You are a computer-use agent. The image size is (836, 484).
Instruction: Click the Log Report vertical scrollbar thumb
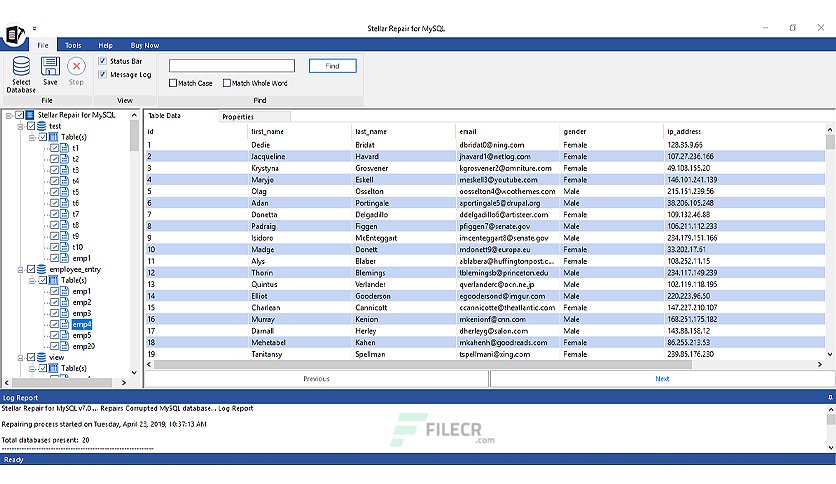click(831, 420)
